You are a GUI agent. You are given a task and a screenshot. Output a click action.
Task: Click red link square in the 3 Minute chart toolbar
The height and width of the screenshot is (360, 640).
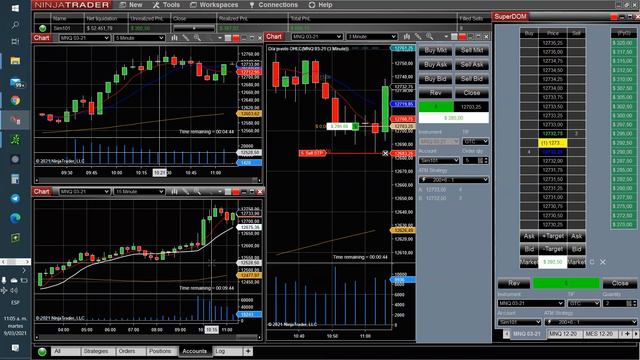click(462, 37)
